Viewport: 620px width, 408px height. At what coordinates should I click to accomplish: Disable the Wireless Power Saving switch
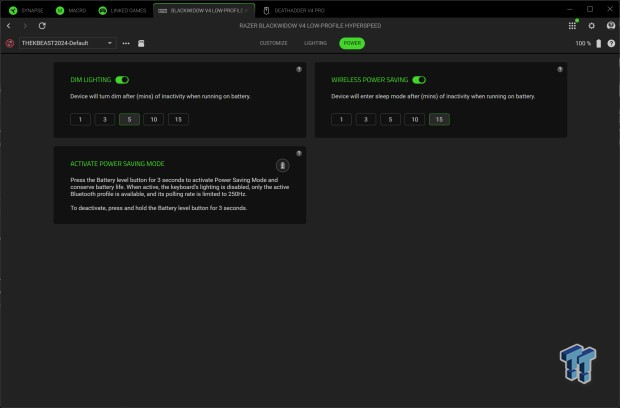[x=419, y=79]
